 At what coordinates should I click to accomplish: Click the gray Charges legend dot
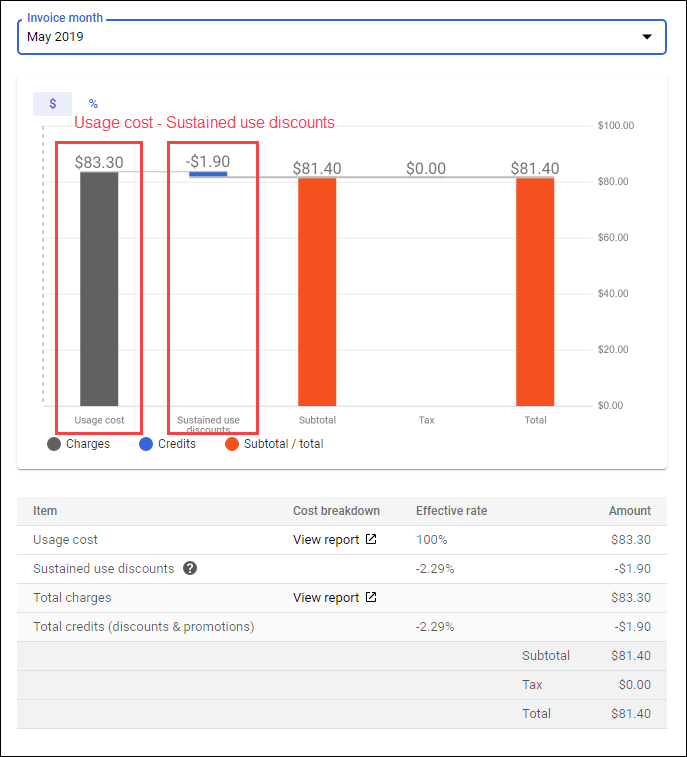pyautogui.click(x=54, y=444)
